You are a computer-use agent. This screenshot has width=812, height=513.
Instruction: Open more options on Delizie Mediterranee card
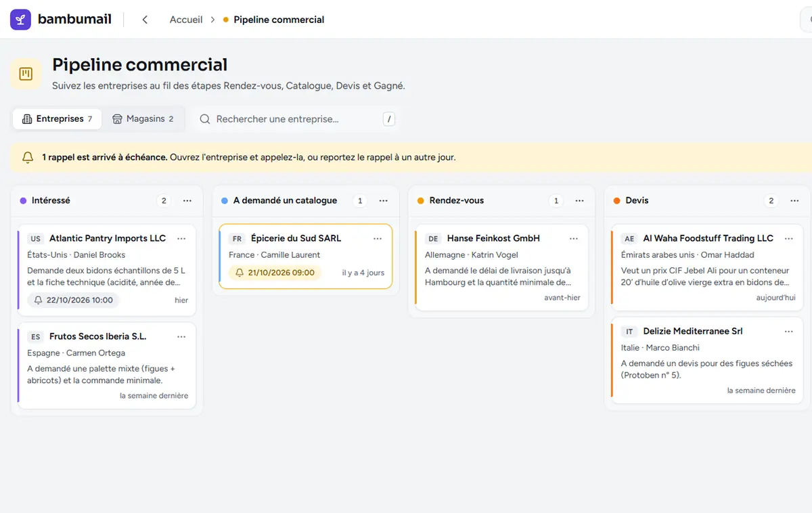click(x=789, y=331)
